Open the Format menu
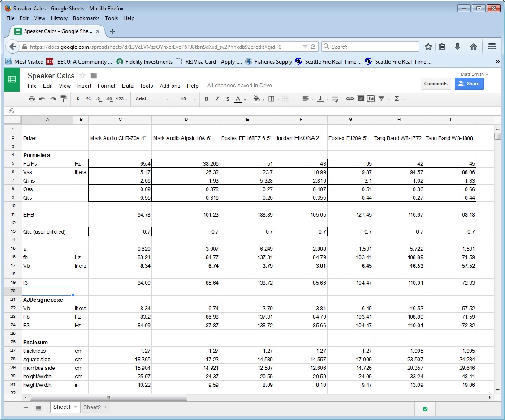Viewport: 505px width, 420px height. (x=106, y=86)
